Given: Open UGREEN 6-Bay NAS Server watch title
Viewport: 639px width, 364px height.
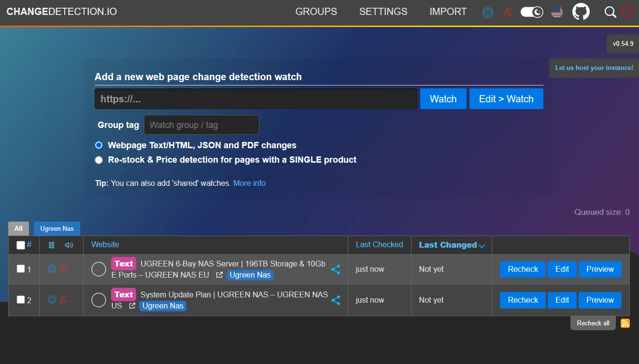Looking at the screenshot, I should click(218, 269).
